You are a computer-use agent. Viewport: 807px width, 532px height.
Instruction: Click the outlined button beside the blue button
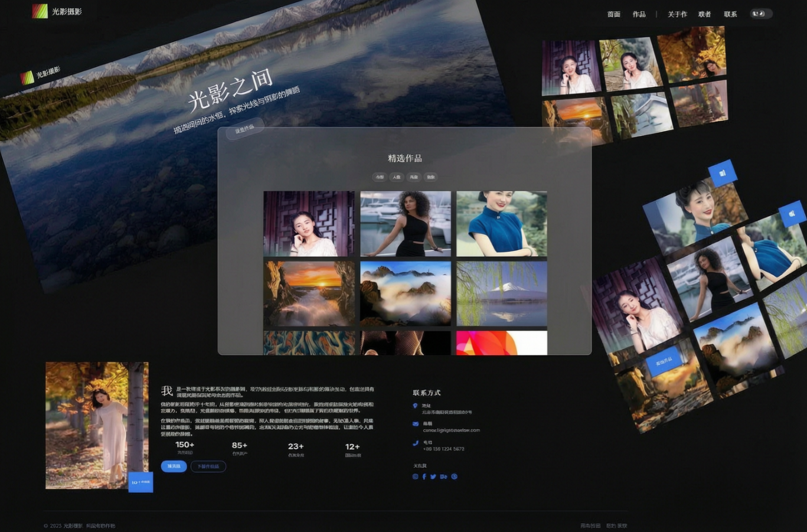click(x=208, y=466)
